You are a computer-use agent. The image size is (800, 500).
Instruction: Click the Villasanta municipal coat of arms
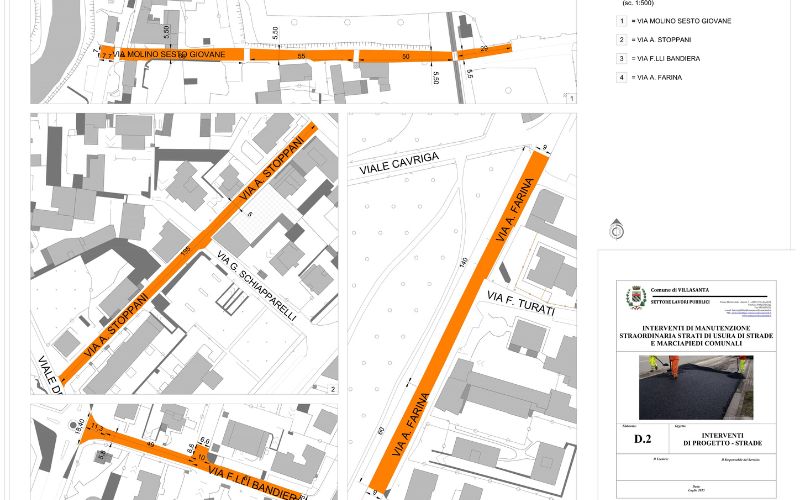tap(633, 298)
